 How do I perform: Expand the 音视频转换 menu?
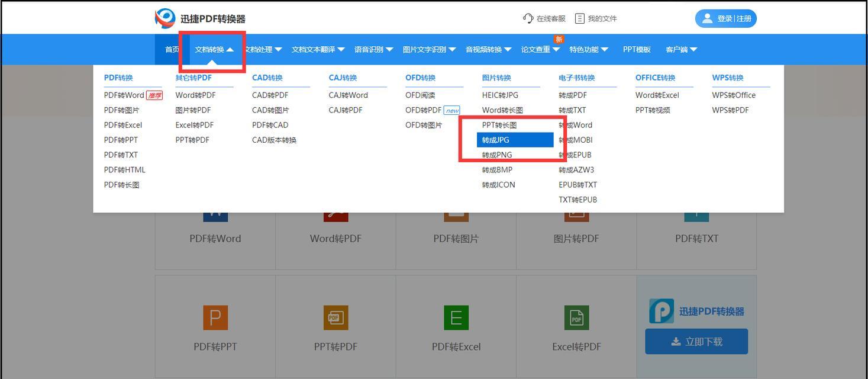pos(489,49)
